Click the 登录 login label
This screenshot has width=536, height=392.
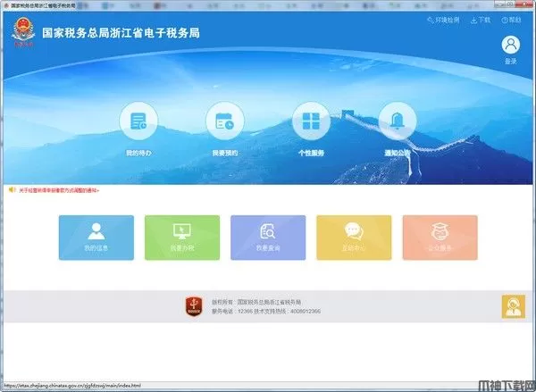coord(511,62)
